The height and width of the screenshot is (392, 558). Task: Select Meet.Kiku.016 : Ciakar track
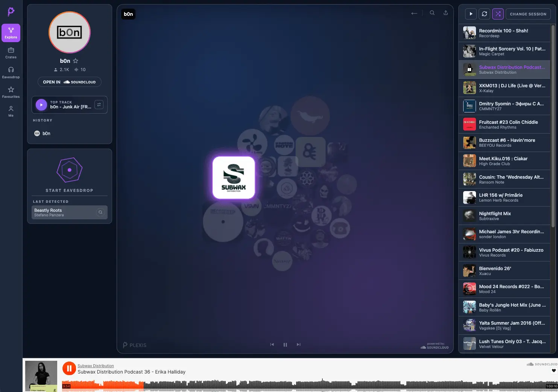tap(504, 161)
